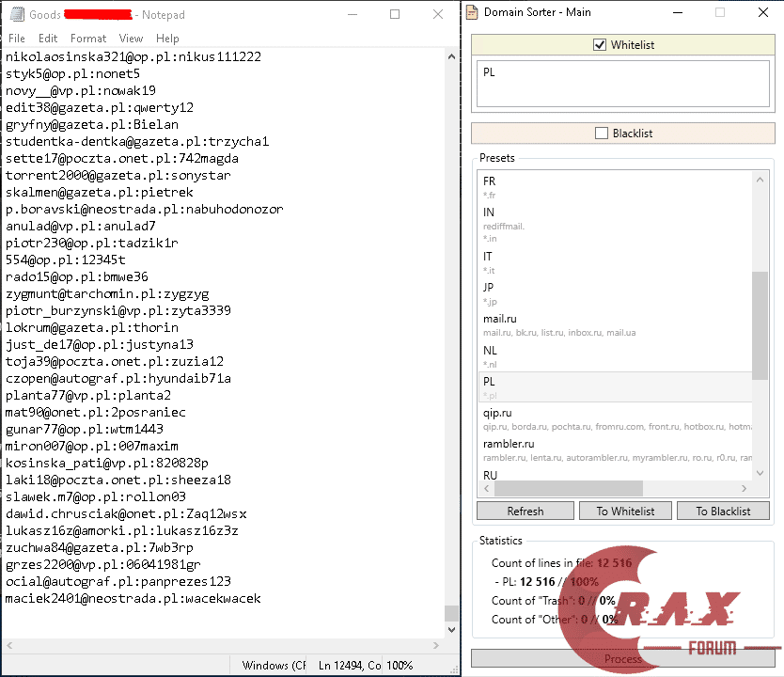Click the left scroll arrow of Notepad's horizontal bar
The height and width of the screenshot is (677, 784).
coord(8,645)
